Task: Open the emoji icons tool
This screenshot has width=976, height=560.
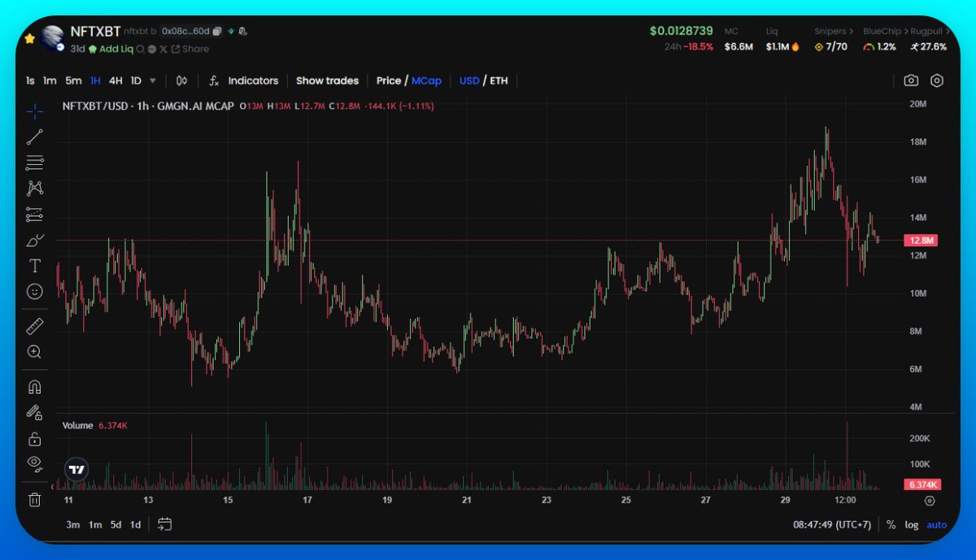Action: 35,291
